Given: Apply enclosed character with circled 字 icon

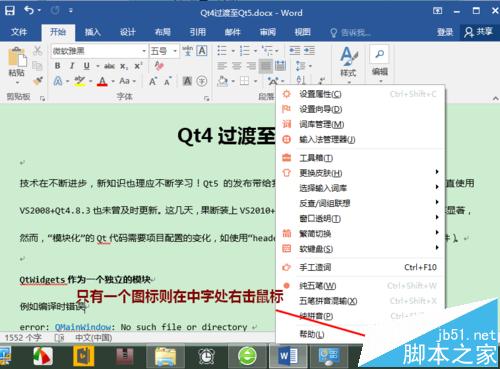Looking at the screenshot, I should [x=202, y=81].
